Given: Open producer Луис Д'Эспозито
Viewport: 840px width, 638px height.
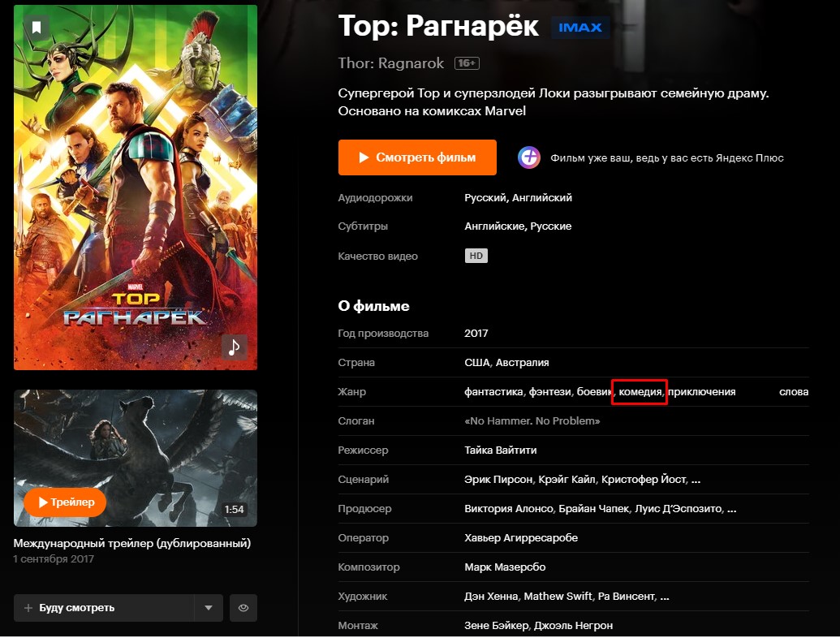Looking at the screenshot, I should coord(678,508).
